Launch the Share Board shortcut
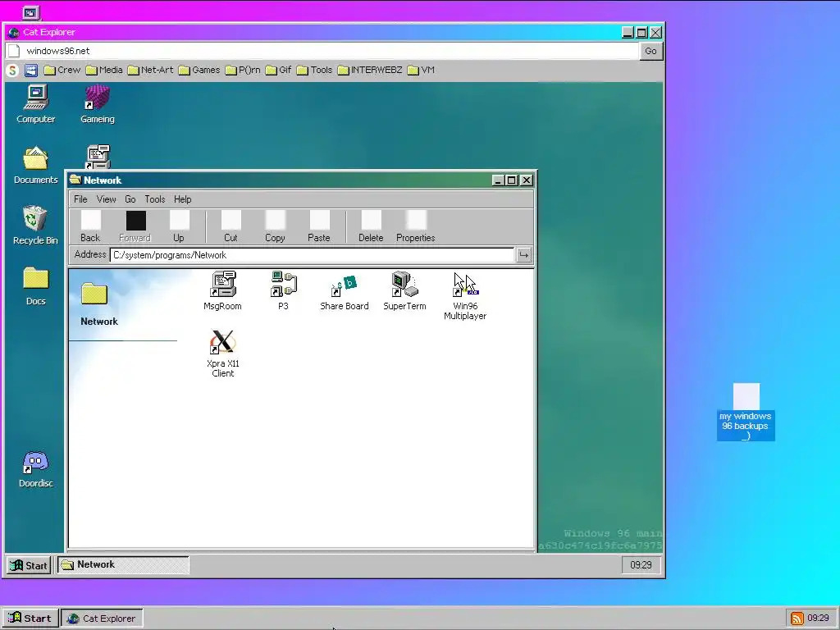Screen dimensions: 840x630 (x=344, y=291)
